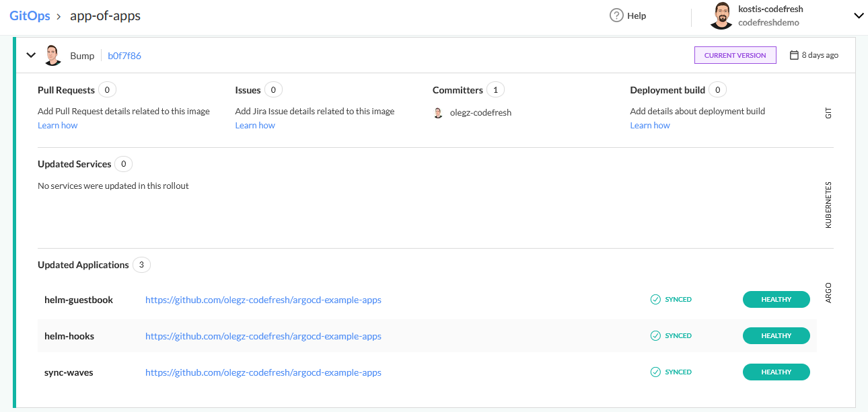This screenshot has width=868, height=412.
Task: Select the helm-hooks application row name
Action: coord(69,336)
